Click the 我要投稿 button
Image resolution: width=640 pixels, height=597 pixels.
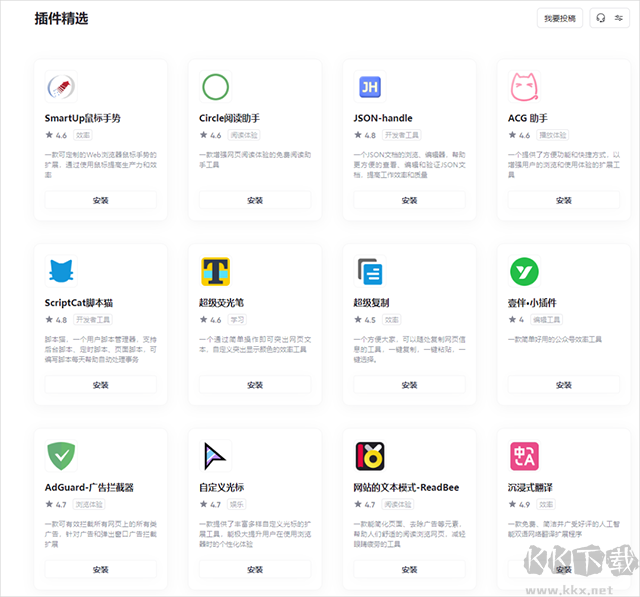click(x=560, y=18)
